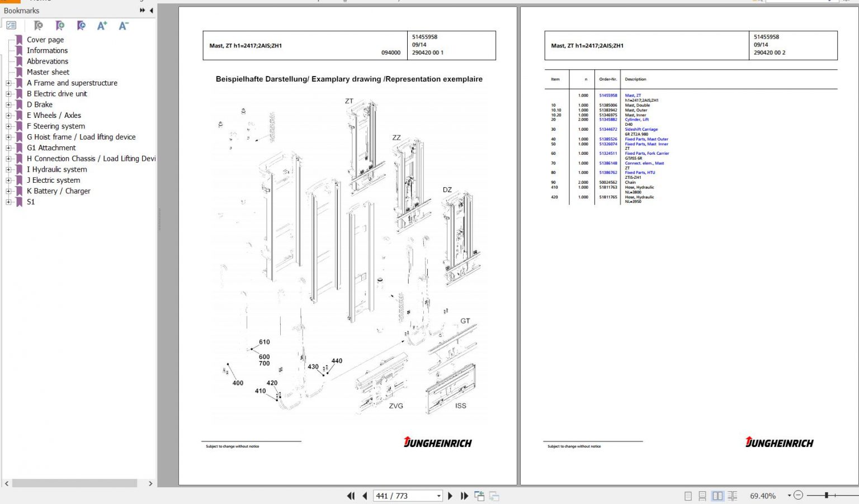
Task: Toggle two-page facing view
Action: 718,496
